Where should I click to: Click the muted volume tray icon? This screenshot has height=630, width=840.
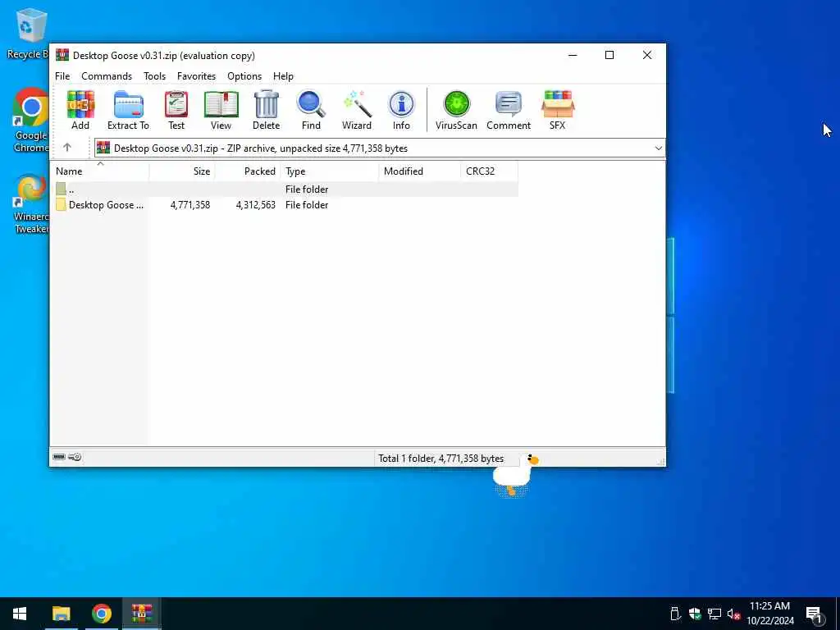[x=733, y=614]
